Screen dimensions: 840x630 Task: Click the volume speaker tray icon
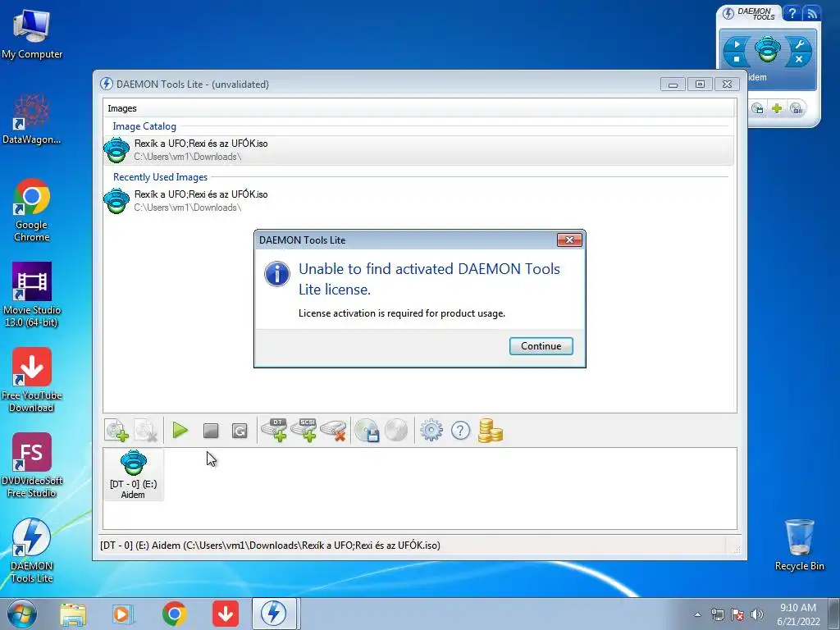coord(757,614)
